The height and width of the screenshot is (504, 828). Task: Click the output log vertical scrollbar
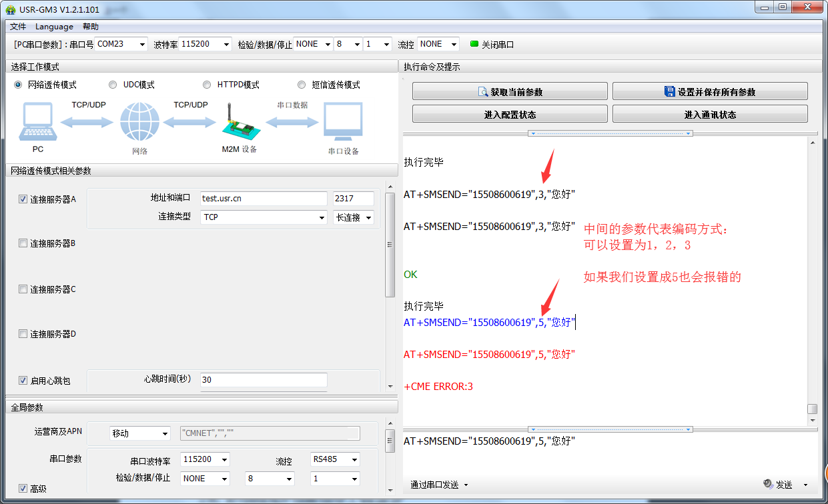click(811, 280)
